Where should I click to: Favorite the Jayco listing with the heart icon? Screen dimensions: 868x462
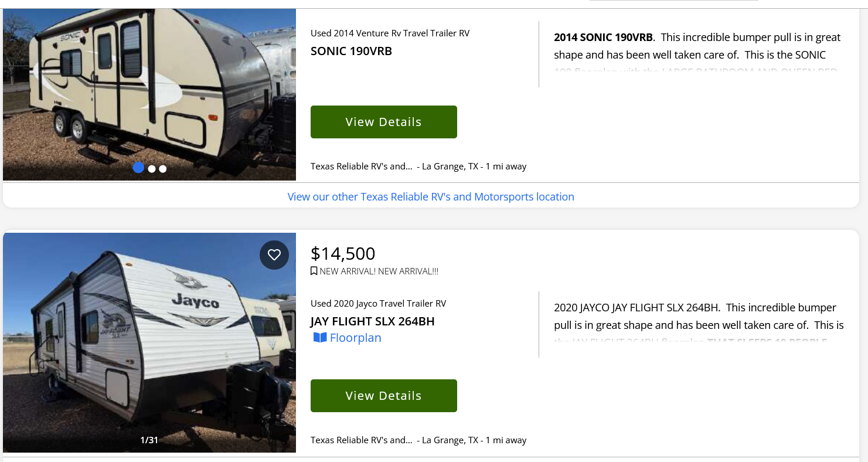[274, 255]
